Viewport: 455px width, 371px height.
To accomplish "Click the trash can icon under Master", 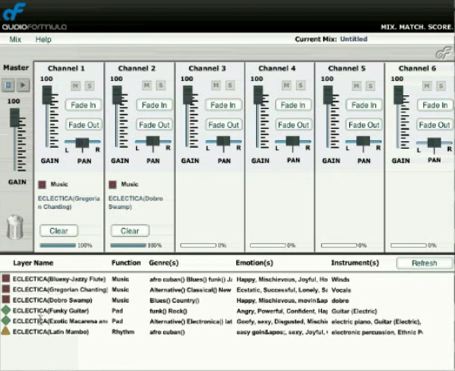I will pyautogui.click(x=15, y=227).
